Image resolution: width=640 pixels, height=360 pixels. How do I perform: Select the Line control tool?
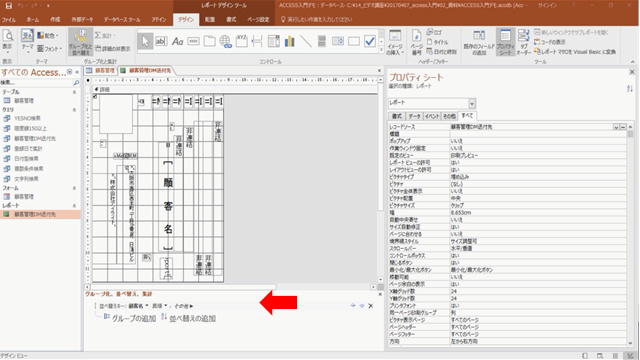click(x=305, y=41)
